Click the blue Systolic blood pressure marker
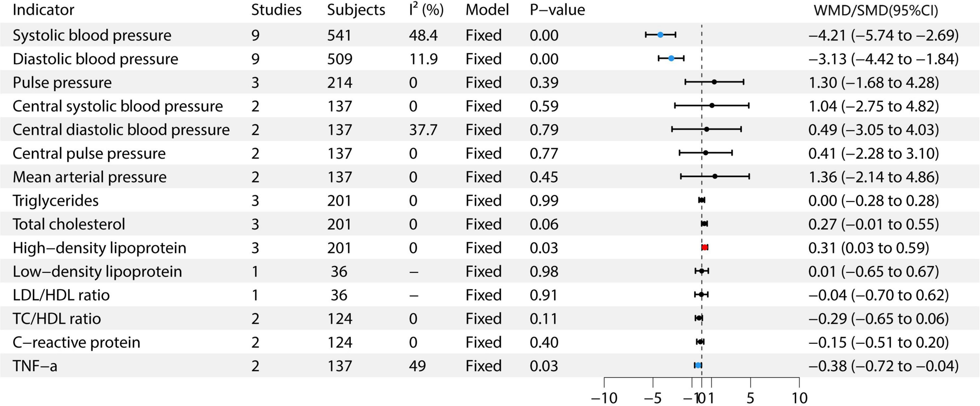 pyautogui.click(x=660, y=35)
